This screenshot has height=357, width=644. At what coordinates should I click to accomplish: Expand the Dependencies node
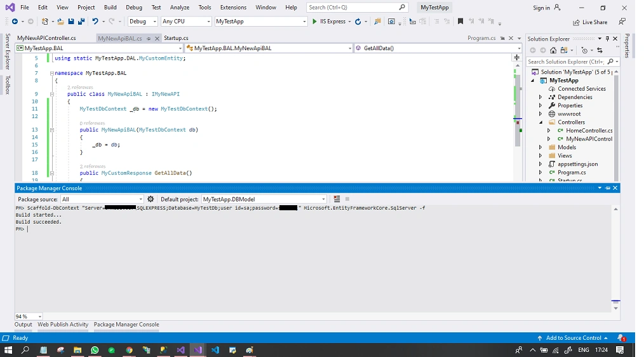[540, 97]
